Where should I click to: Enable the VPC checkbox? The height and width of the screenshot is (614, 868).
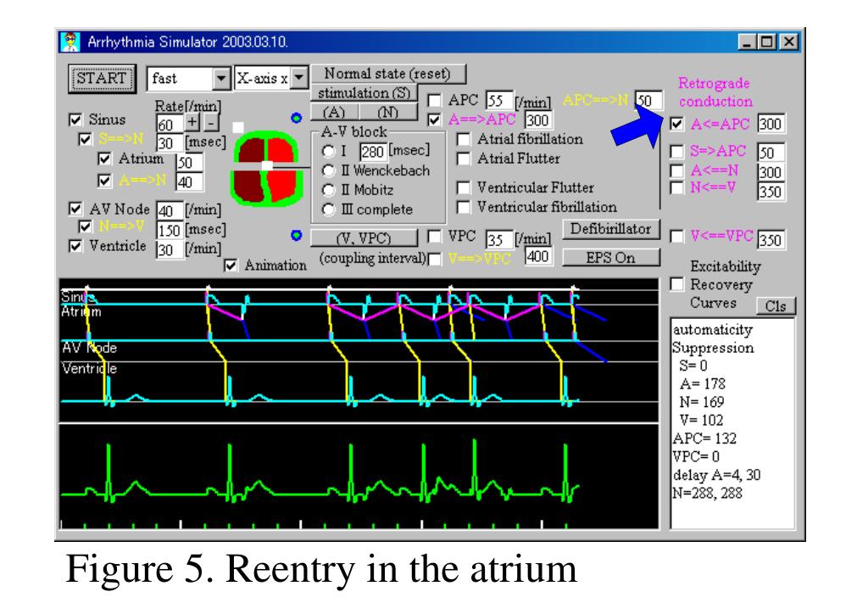pos(435,237)
